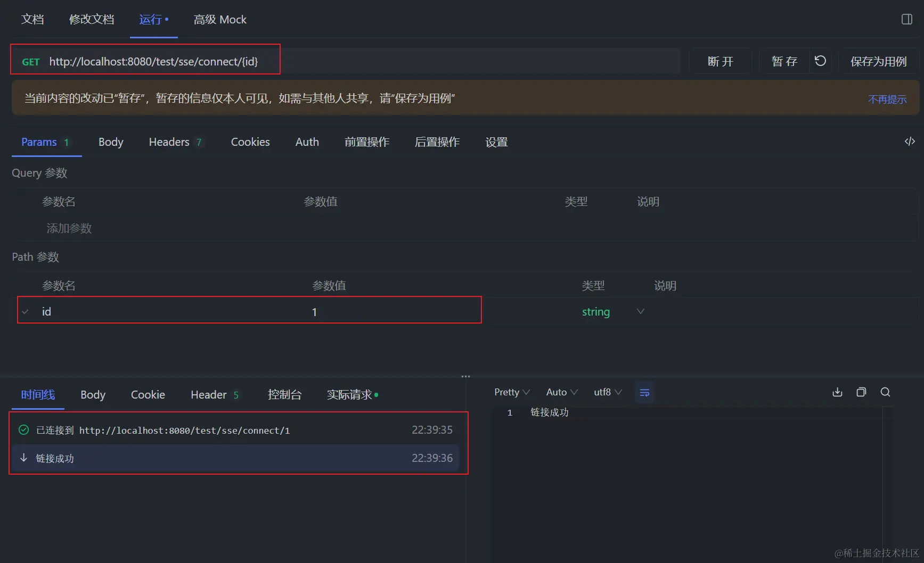This screenshot has height=563, width=924.
Task: Click the reset temporary changes icon
Action: (820, 61)
